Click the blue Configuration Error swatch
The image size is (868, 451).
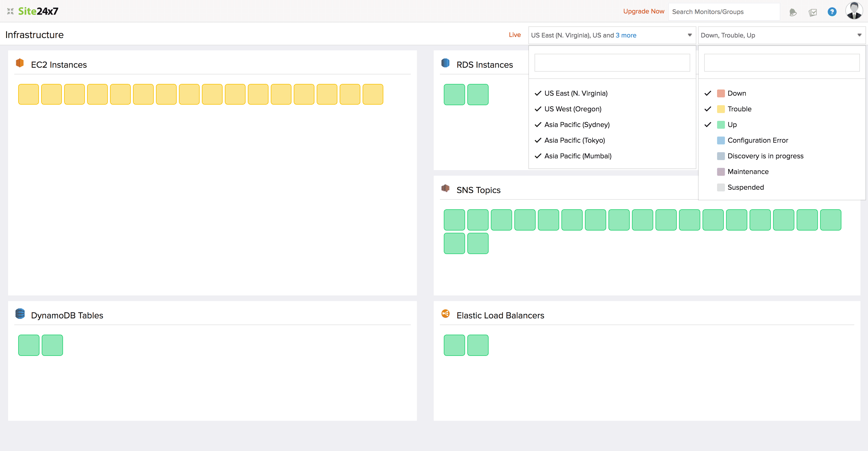pos(721,140)
